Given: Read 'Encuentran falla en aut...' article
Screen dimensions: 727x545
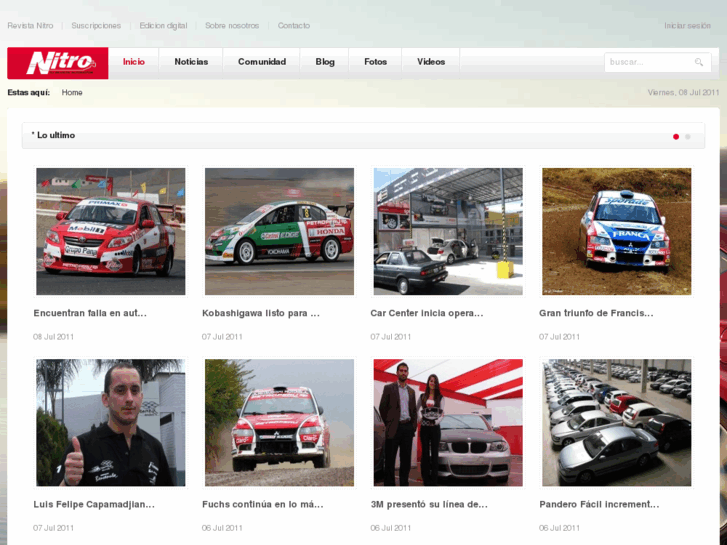Looking at the screenshot, I should pos(90,313).
